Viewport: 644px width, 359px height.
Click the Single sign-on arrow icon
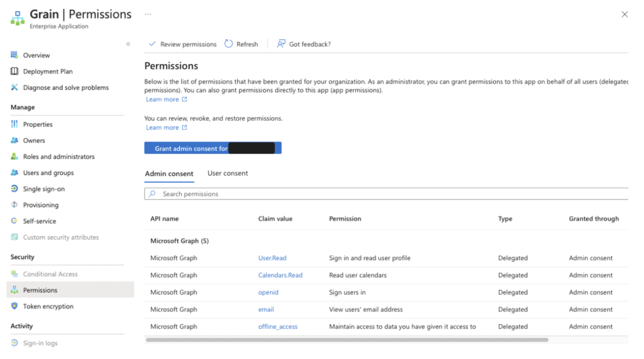tap(14, 189)
